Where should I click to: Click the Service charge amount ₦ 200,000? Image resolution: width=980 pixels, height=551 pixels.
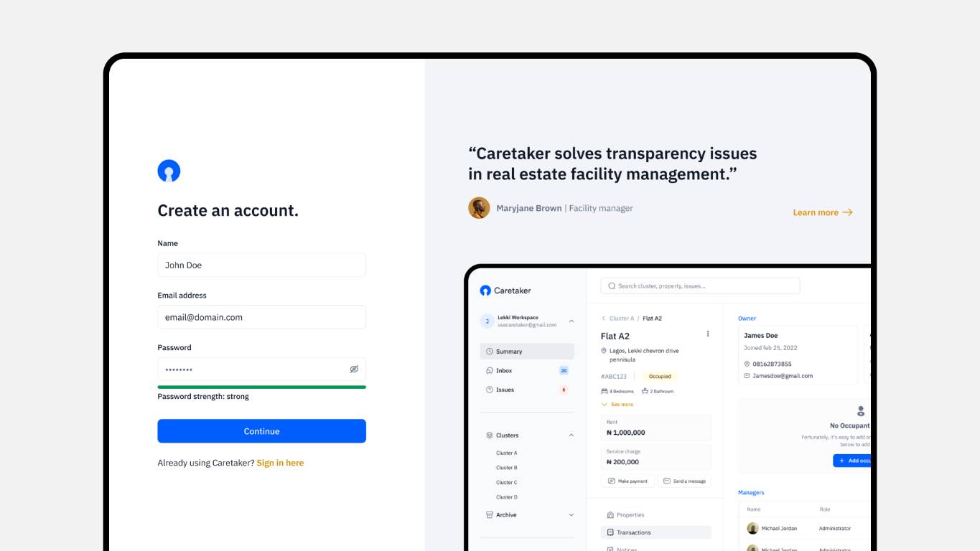(622, 462)
